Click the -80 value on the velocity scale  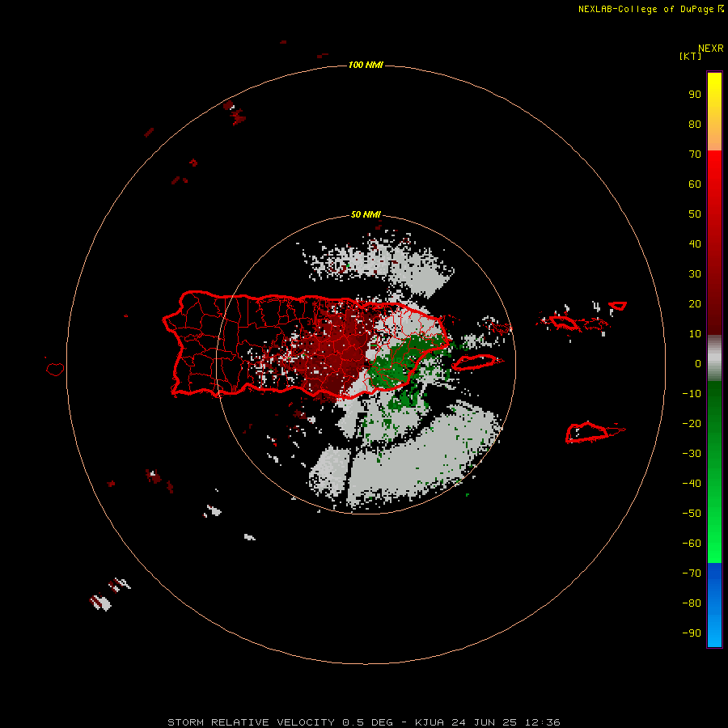point(692,603)
